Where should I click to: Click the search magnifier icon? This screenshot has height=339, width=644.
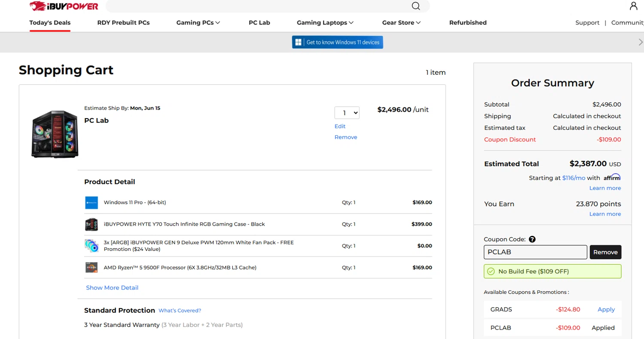click(416, 6)
